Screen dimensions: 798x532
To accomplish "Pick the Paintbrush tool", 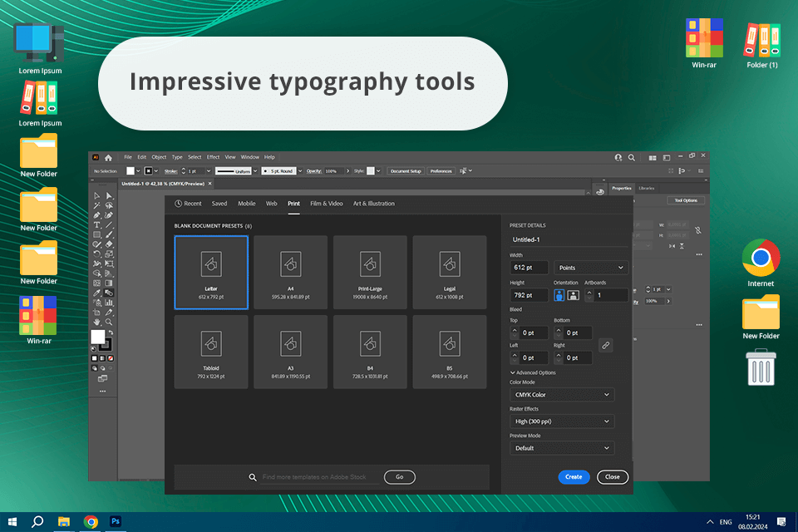I will 109,234.
